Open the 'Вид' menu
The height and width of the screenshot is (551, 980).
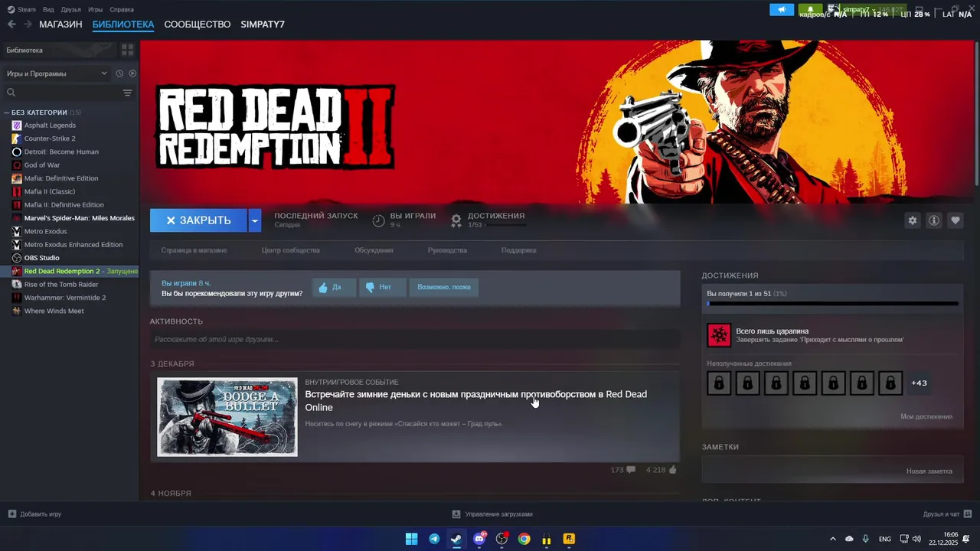[48, 9]
